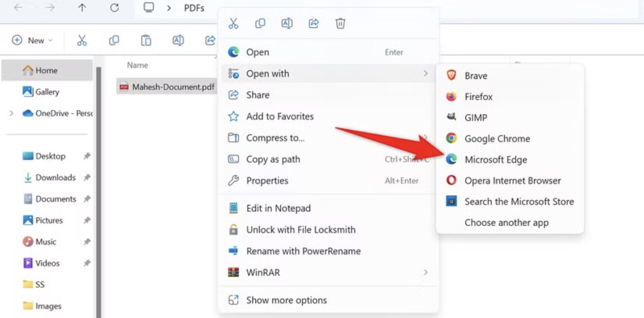Click the Copy icon in Explorer toolbar
This screenshot has height=318, width=644.
(x=114, y=40)
